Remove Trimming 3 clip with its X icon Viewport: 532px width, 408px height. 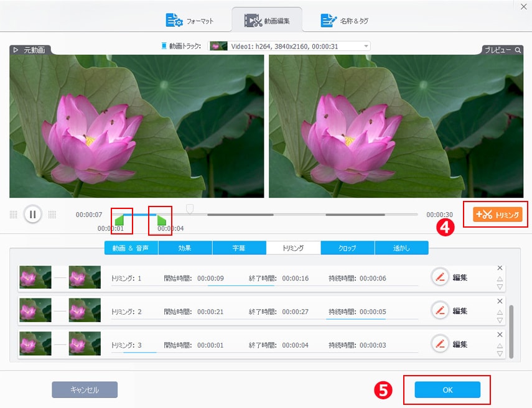500,335
